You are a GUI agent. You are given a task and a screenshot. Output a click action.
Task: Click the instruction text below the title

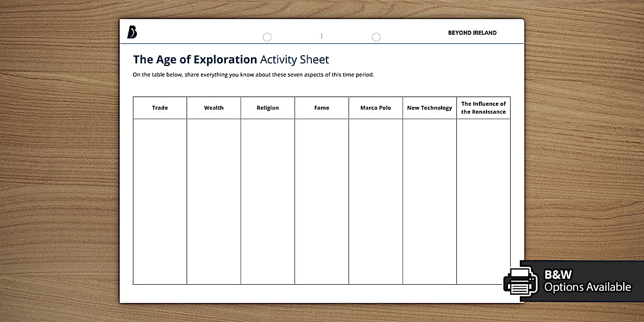tap(253, 74)
